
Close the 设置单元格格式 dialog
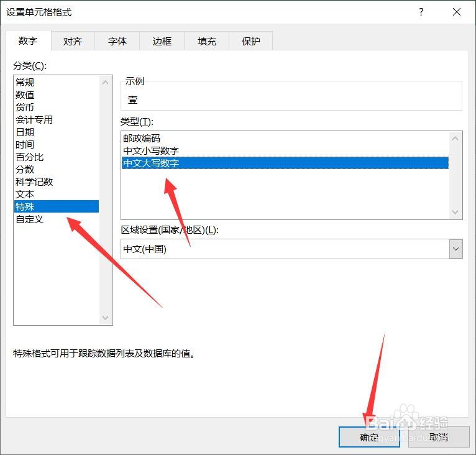click(x=457, y=12)
